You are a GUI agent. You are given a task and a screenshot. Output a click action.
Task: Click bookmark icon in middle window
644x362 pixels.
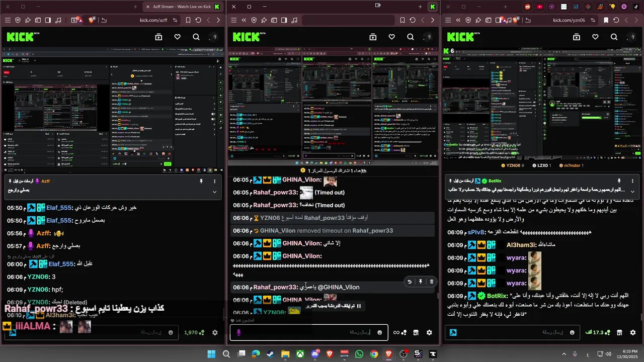403,20
